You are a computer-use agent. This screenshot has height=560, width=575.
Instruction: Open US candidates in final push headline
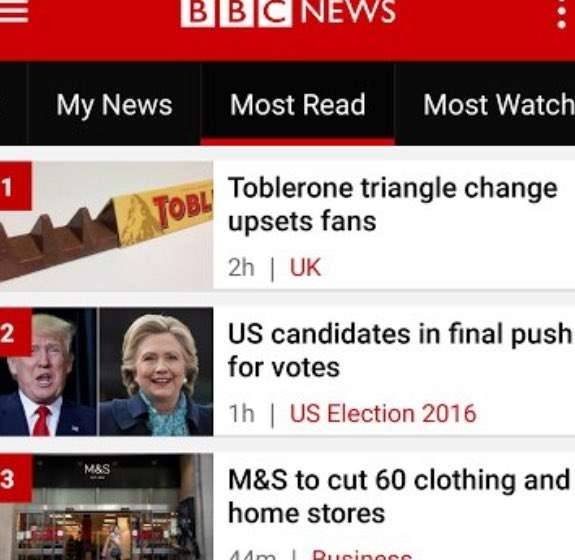pos(400,351)
